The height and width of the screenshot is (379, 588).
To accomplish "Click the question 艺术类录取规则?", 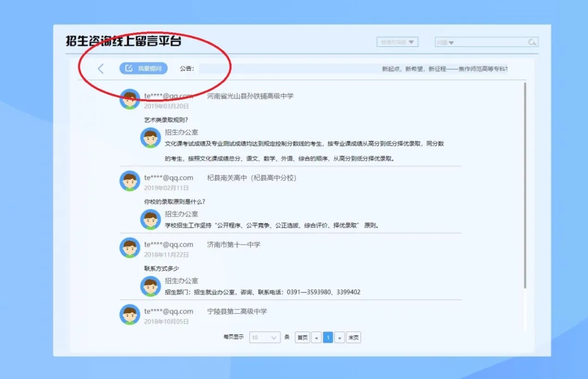I will 166,120.
